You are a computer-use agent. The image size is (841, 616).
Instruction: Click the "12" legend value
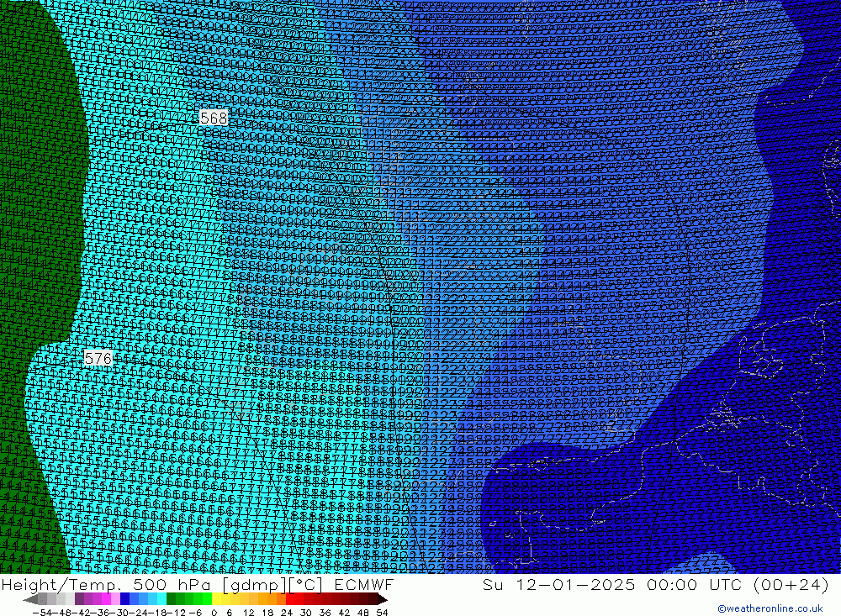point(249,613)
